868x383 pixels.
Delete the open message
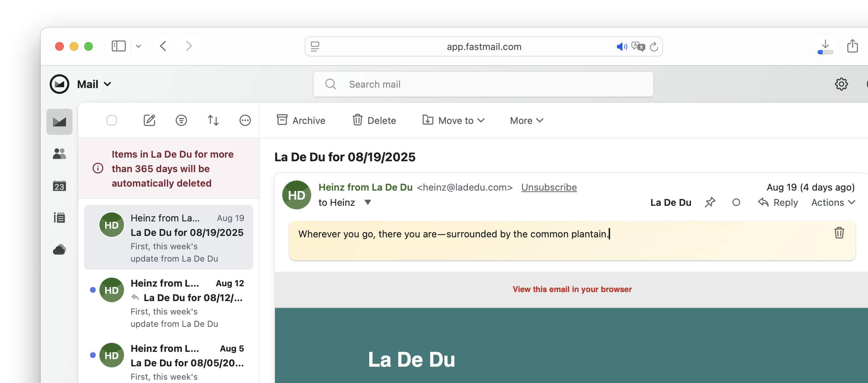(374, 120)
